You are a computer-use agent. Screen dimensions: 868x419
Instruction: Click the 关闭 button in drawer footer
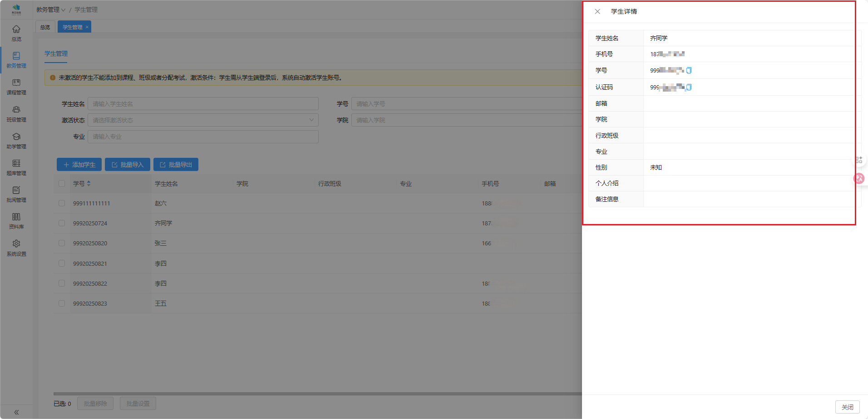(847, 407)
